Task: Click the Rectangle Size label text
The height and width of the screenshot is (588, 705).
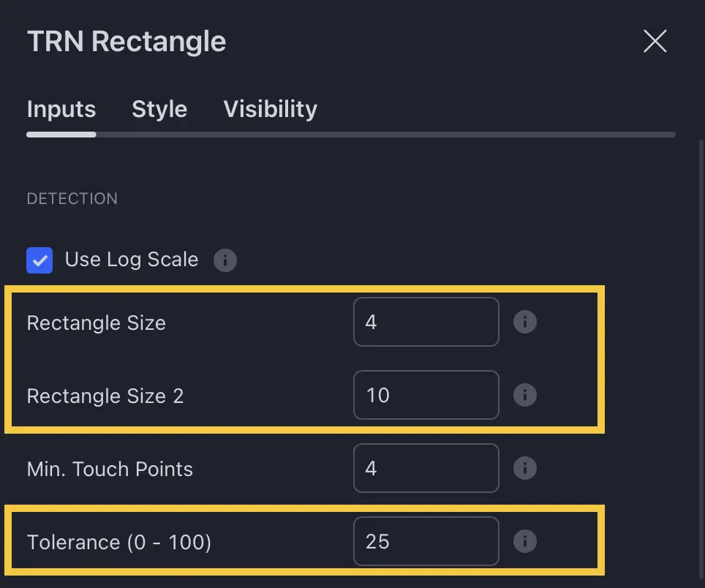Action: [x=96, y=323]
